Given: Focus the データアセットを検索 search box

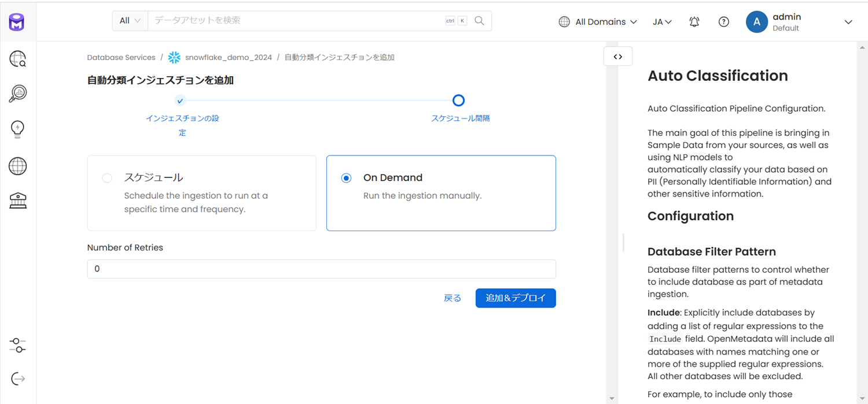Looking at the screenshot, I should pos(295,21).
